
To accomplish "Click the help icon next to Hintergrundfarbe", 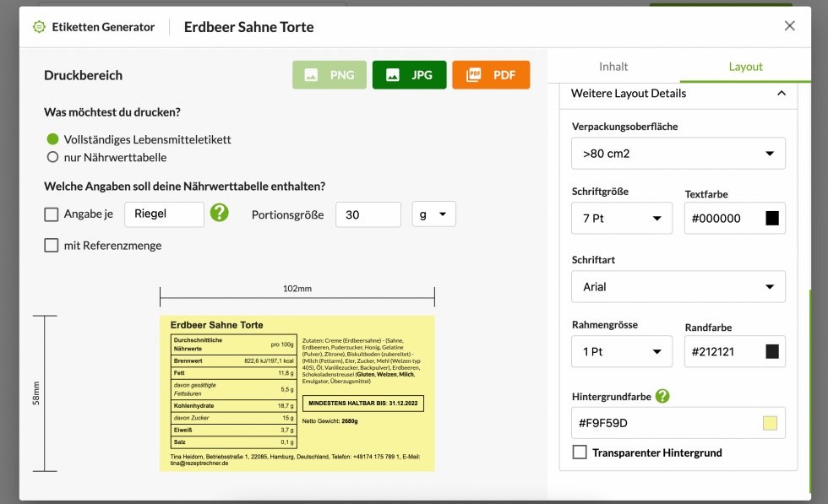I will pos(662,395).
